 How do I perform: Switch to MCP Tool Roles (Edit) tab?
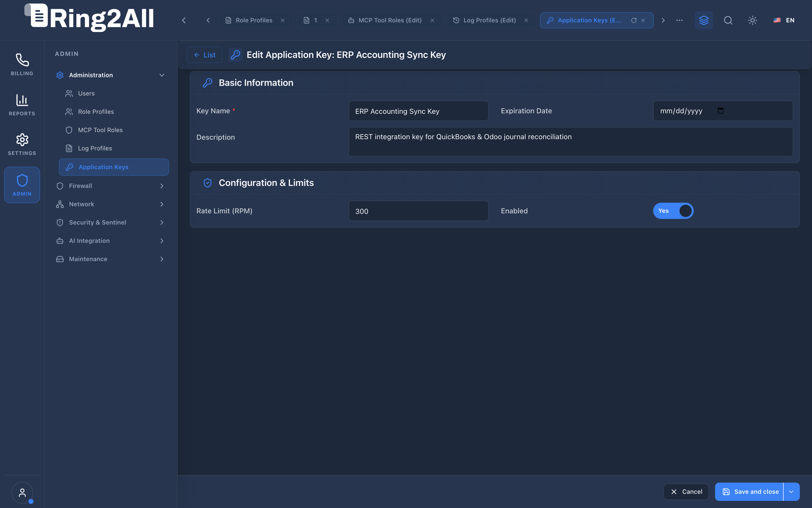[x=392, y=20]
